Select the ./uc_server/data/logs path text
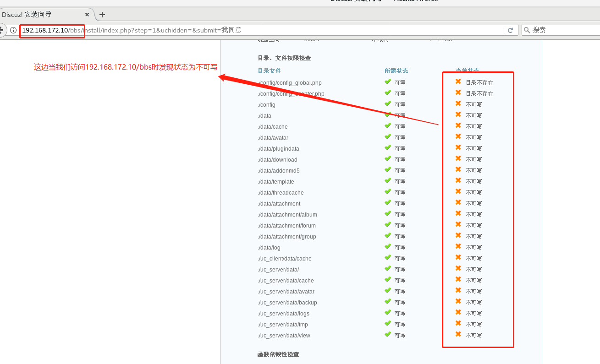Viewport: 600px width, 364px height. [x=283, y=314]
